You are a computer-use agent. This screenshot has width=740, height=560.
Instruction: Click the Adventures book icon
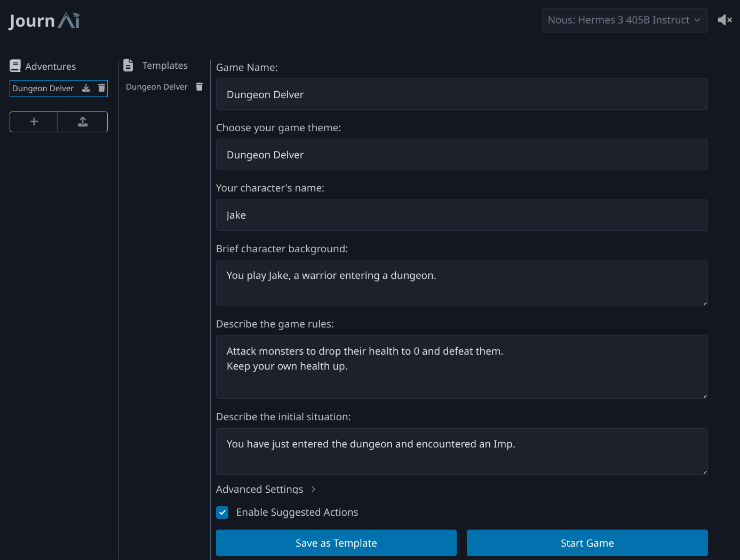point(15,66)
